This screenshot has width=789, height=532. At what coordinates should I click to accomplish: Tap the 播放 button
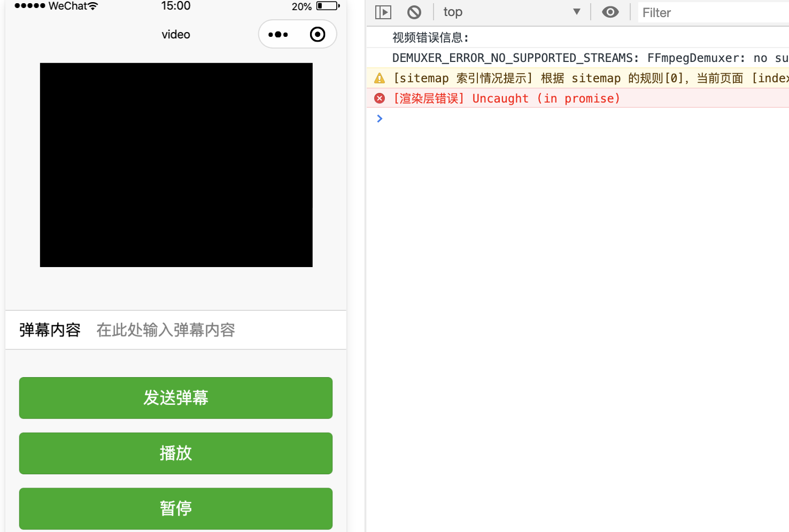point(176,453)
